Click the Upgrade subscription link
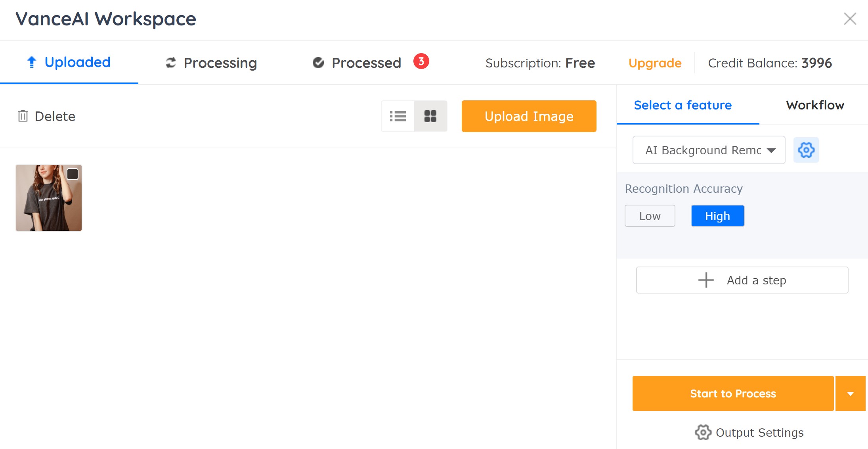The image size is (868, 449). pos(655,63)
